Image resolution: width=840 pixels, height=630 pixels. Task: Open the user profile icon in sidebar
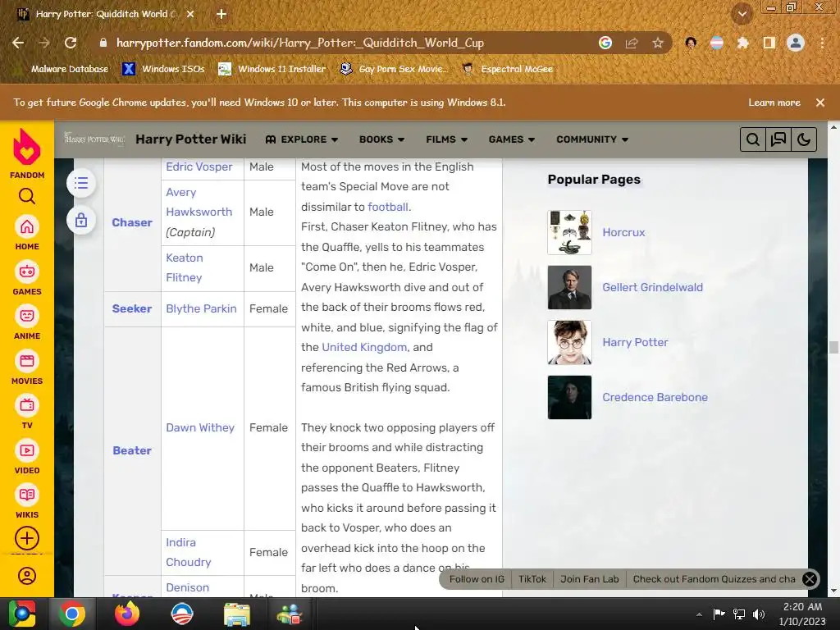pos(27,576)
